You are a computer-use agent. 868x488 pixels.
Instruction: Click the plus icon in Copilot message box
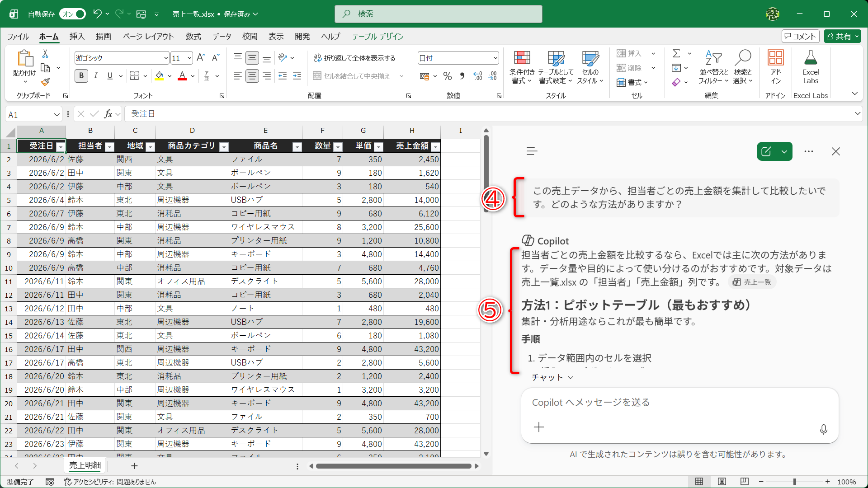[539, 427]
